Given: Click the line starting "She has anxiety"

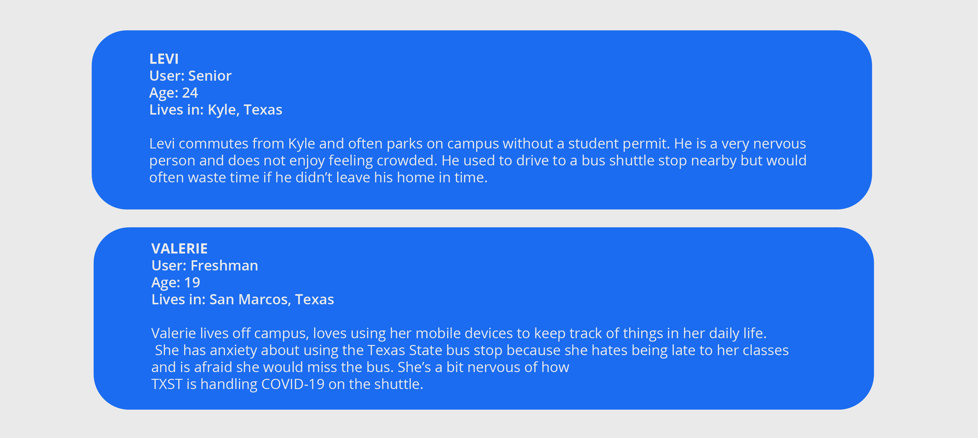Looking at the screenshot, I should pyautogui.click(x=472, y=350).
